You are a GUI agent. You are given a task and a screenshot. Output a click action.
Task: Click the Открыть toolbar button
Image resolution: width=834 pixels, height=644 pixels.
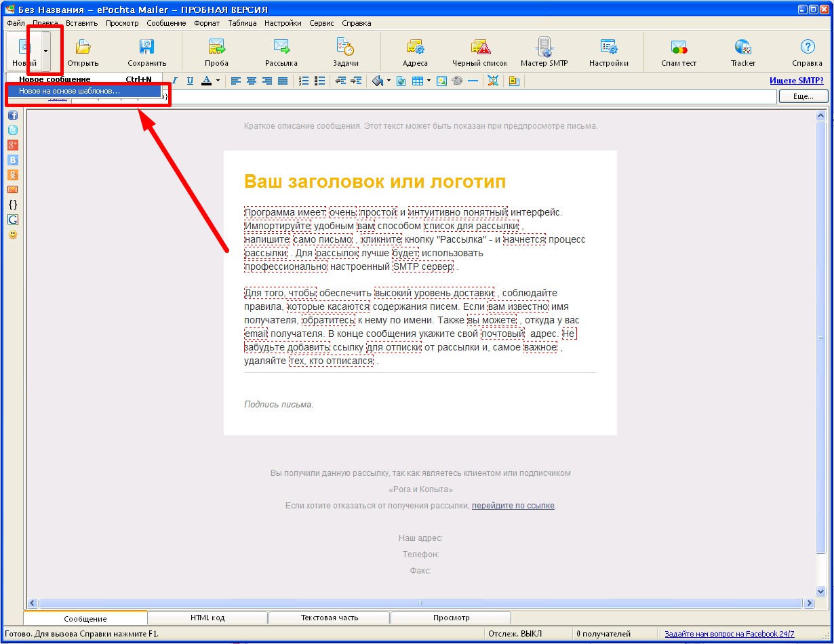pos(83,52)
